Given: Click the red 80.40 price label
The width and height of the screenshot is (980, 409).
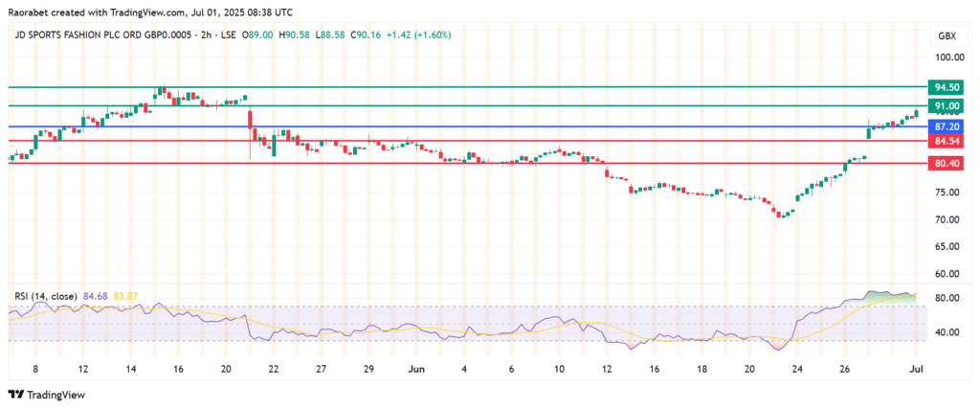Looking at the screenshot, I should coord(947,164).
